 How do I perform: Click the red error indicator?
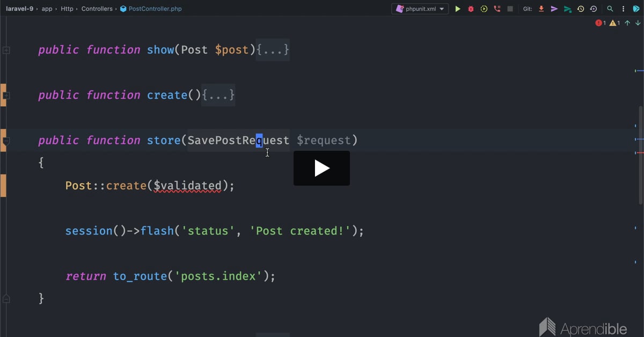click(601, 23)
